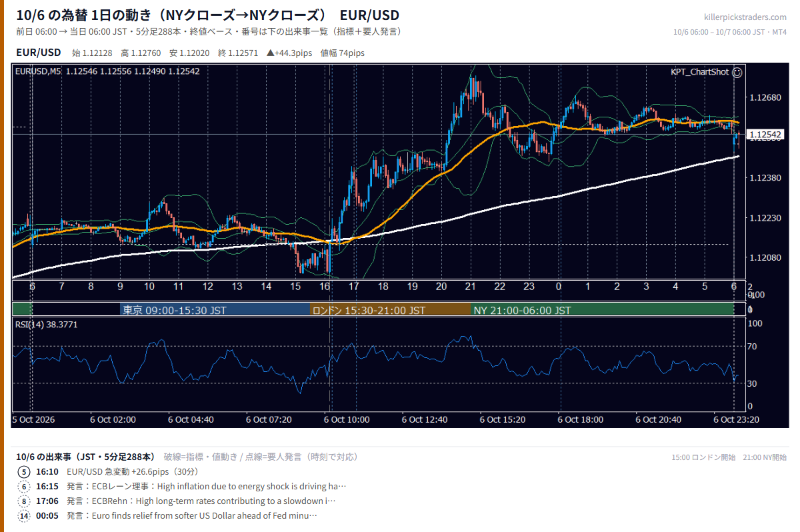Click the 6 Oct 15:20 time label

pyautogui.click(x=503, y=419)
